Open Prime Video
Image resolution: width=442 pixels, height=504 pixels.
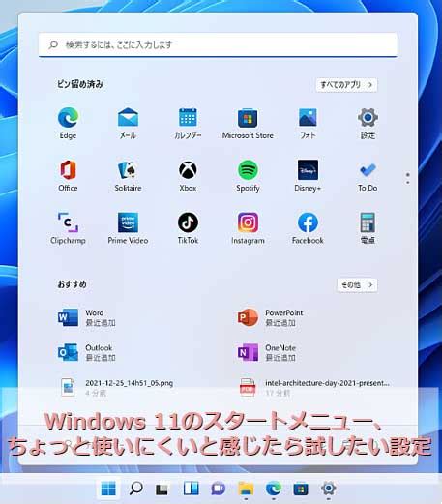point(128,228)
